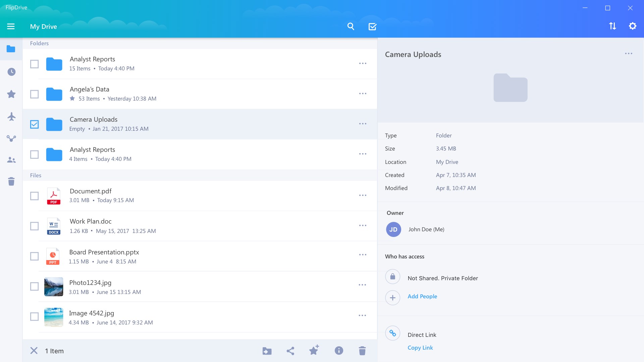Open the sort order arrows
Screen dimensions: 644x362
[x=612, y=26]
